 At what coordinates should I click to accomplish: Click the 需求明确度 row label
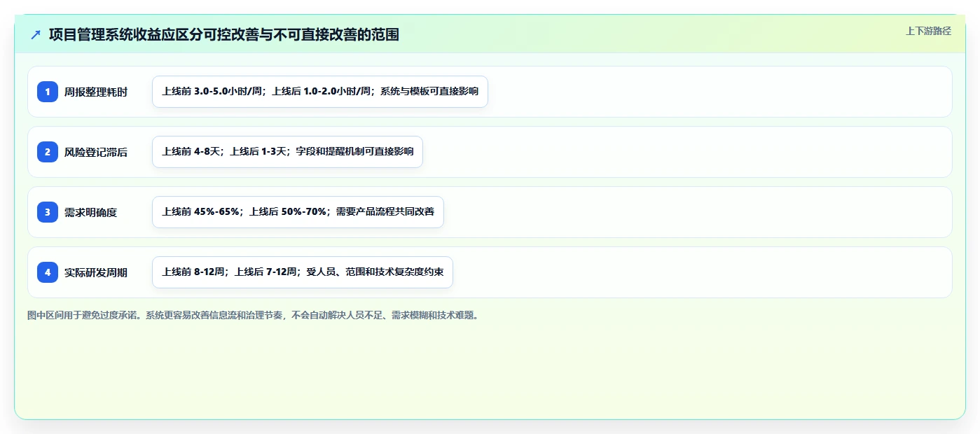pyautogui.click(x=90, y=212)
